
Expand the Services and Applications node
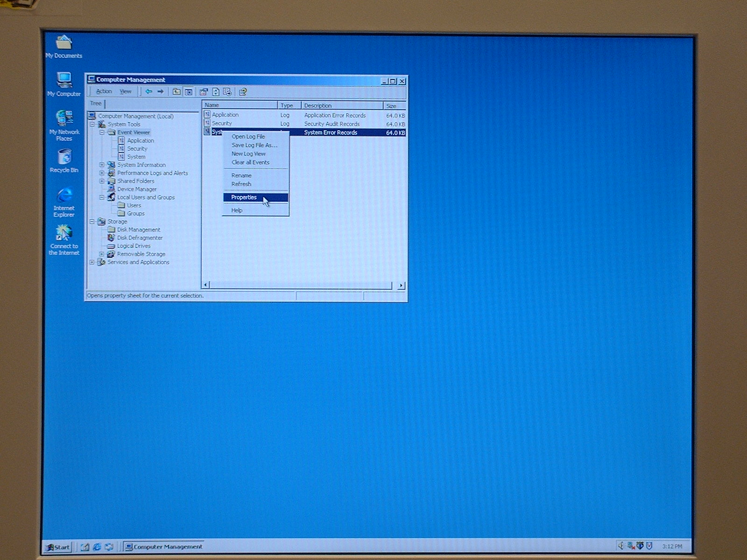click(x=92, y=262)
